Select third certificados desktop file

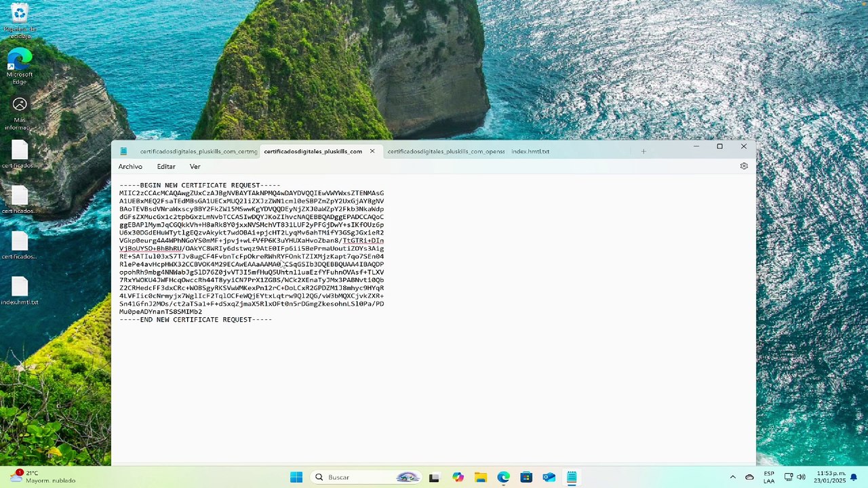[20, 245]
